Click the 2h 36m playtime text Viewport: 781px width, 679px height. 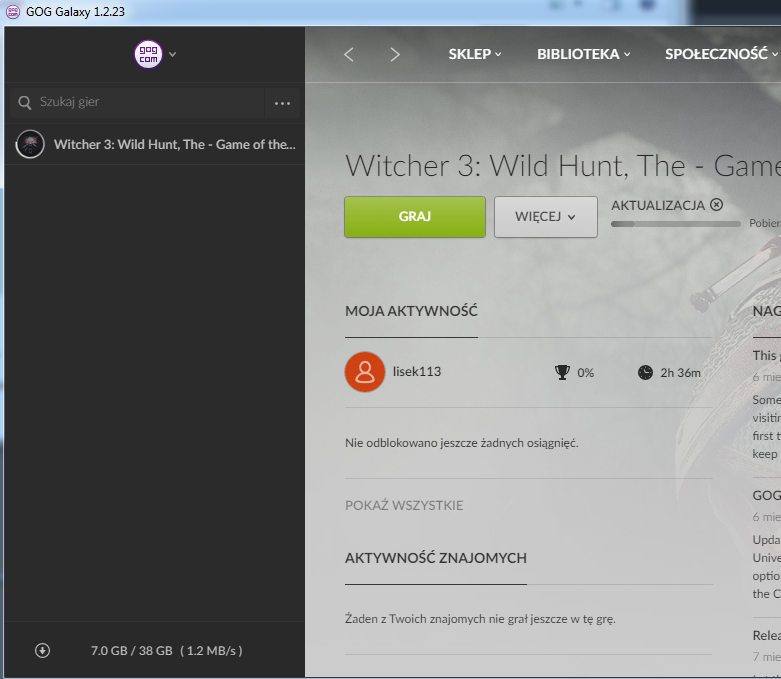click(x=680, y=373)
